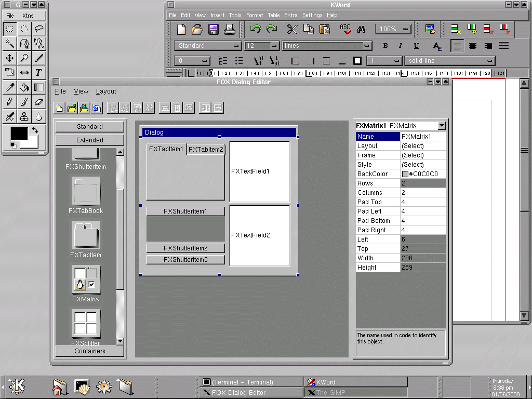Switch to Terminal taskbar button
Viewport: 532px width, 399px height.
[x=251, y=382]
